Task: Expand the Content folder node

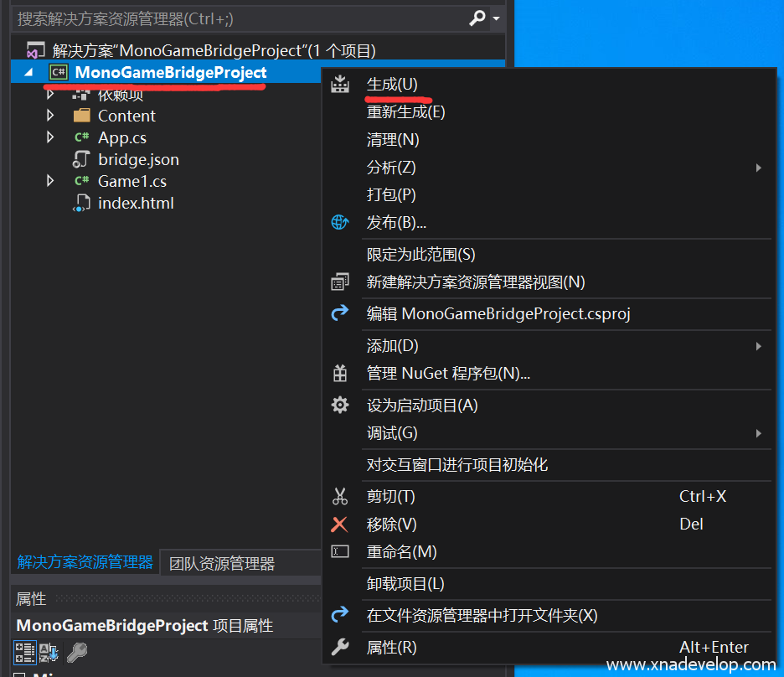Action: (x=50, y=116)
